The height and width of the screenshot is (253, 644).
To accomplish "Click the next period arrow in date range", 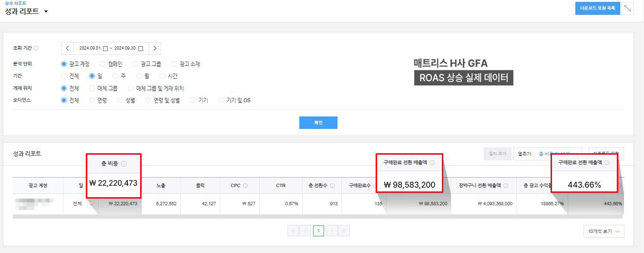I will coord(154,48).
